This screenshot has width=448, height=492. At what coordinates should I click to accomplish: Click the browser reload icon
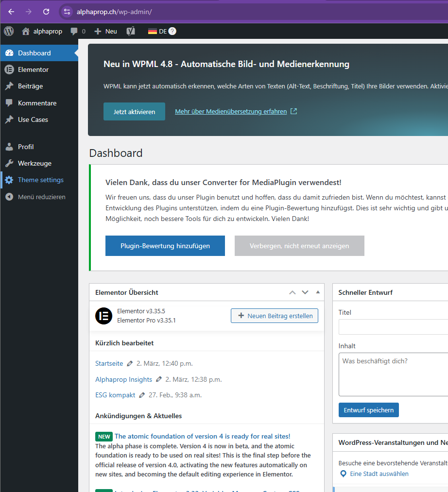46,12
